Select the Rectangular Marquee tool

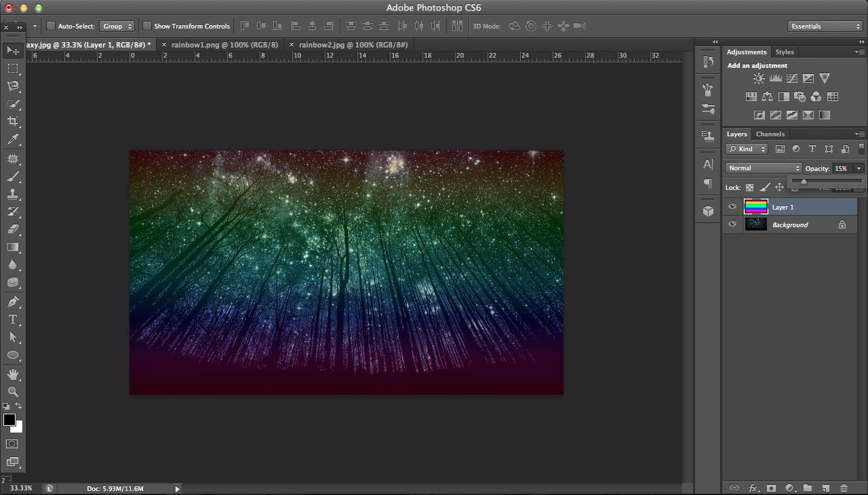13,68
